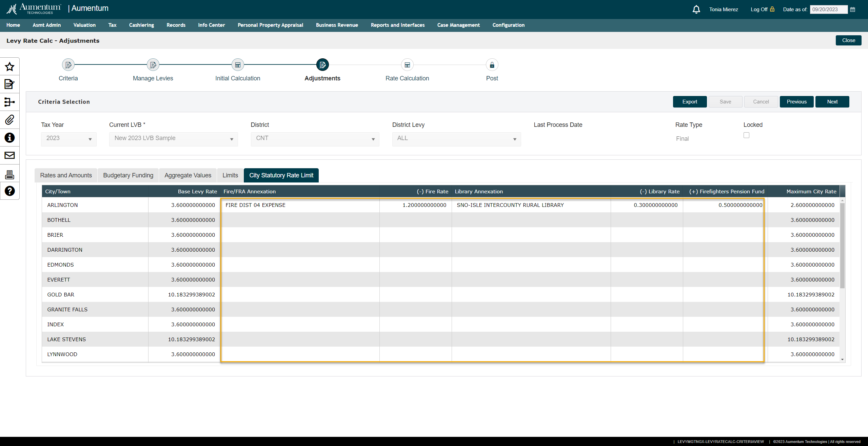Open the Cashiering menu
868x446 pixels.
141,25
